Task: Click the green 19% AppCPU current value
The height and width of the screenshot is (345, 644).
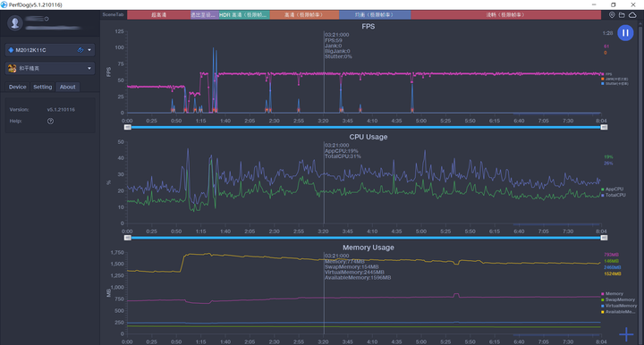Action: click(x=608, y=157)
